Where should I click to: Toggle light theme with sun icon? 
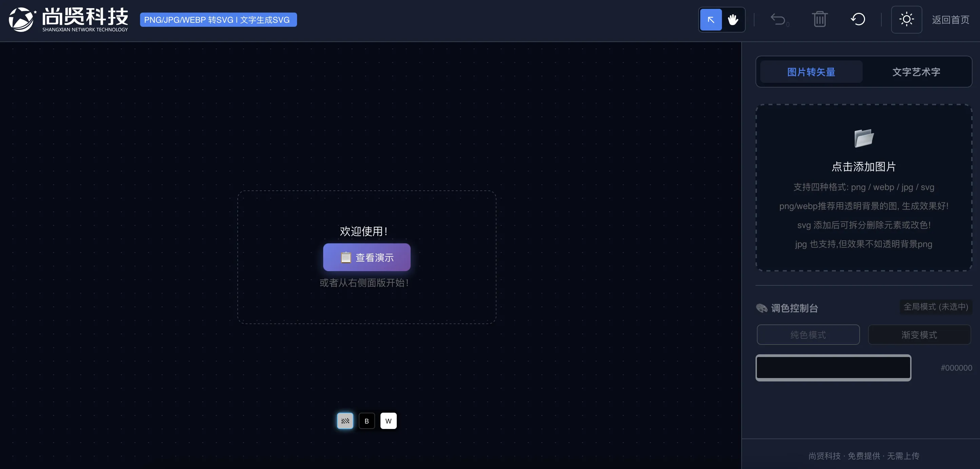coord(906,19)
